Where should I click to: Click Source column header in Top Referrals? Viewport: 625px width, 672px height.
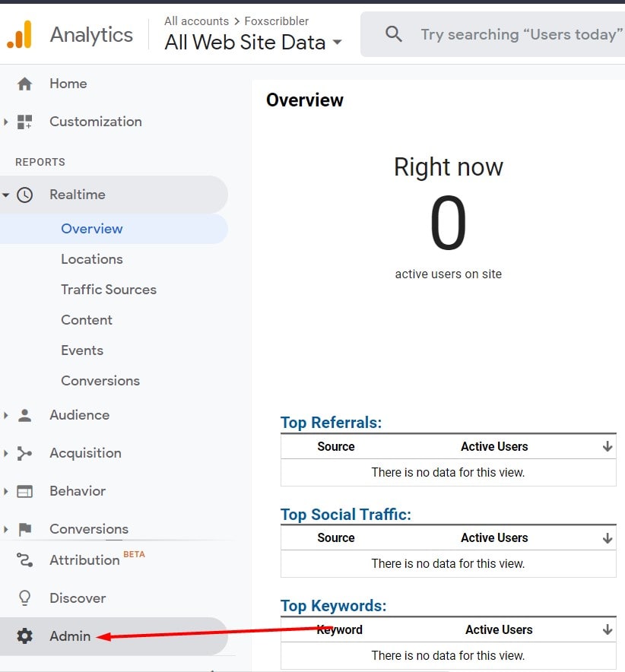335,446
